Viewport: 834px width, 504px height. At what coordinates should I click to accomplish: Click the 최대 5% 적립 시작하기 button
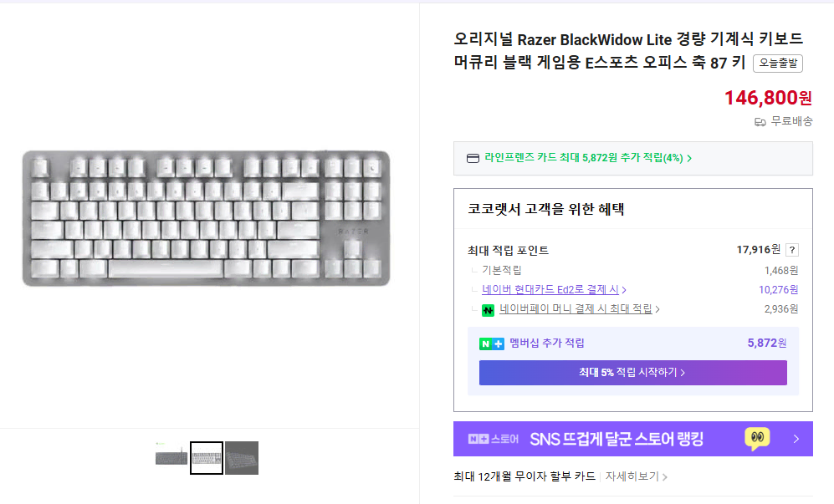pyautogui.click(x=632, y=373)
